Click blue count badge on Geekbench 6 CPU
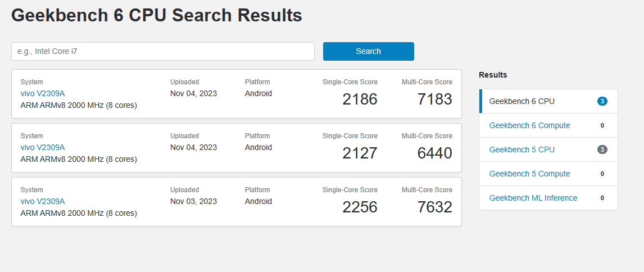The image size is (644, 272). click(x=602, y=101)
